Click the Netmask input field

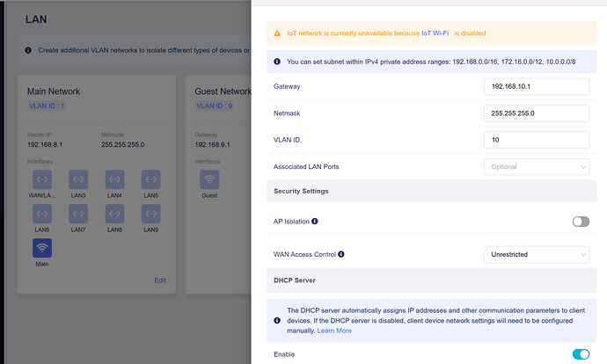[537, 113]
